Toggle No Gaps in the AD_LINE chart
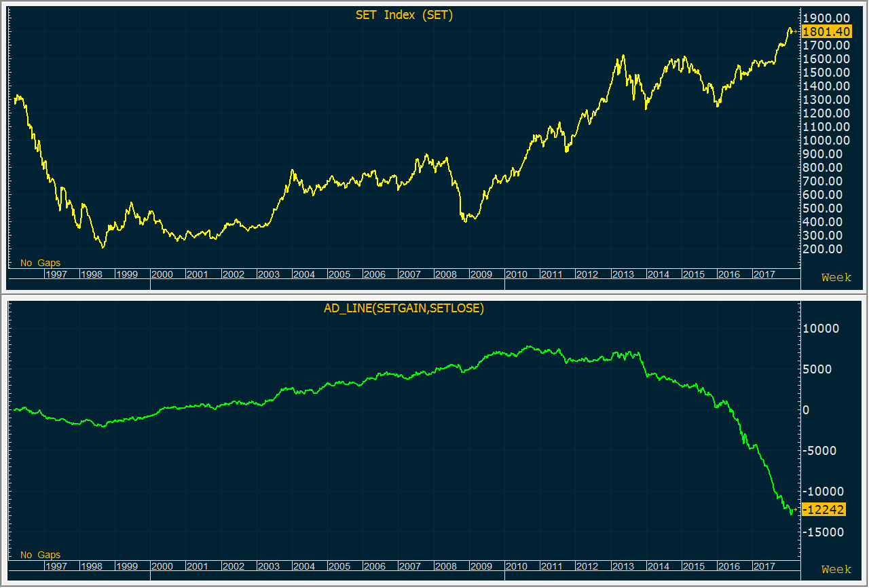This screenshot has height=588, width=869. click(40, 555)
